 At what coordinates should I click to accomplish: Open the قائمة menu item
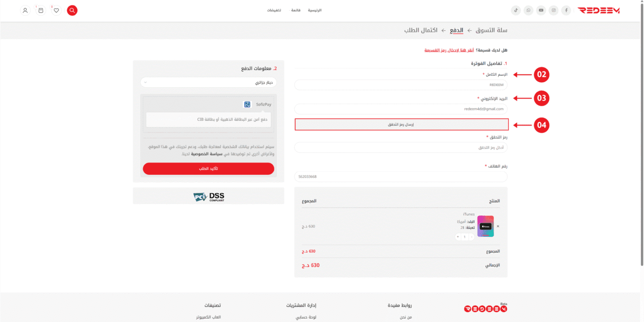coord(295,10)
